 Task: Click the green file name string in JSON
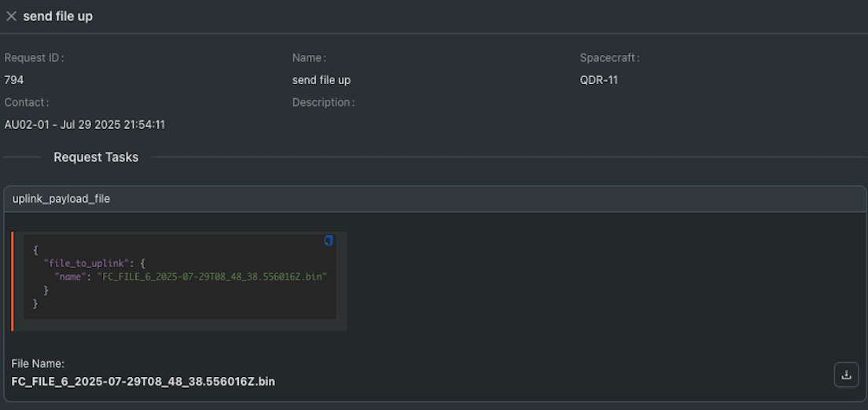pyautogui.click(x=212, y=276)
